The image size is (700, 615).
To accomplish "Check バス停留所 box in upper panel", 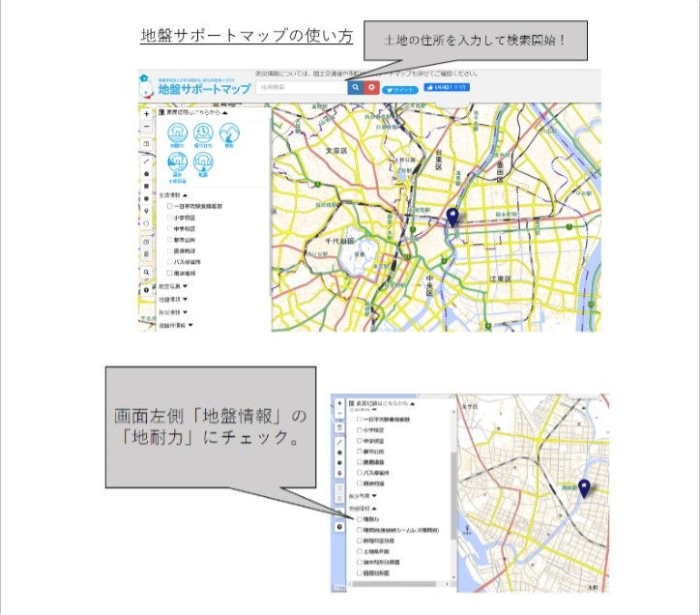I will pyautogui.click(x=169, y=262).
